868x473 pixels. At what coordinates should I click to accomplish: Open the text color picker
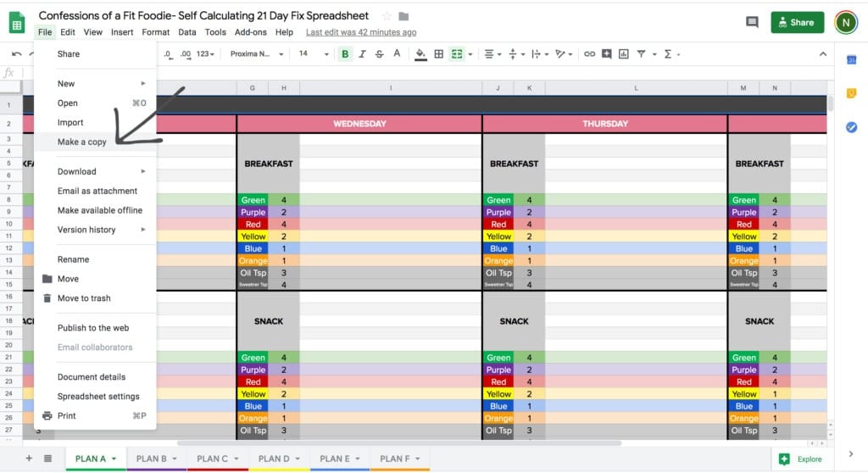click(x=397, y=53)
